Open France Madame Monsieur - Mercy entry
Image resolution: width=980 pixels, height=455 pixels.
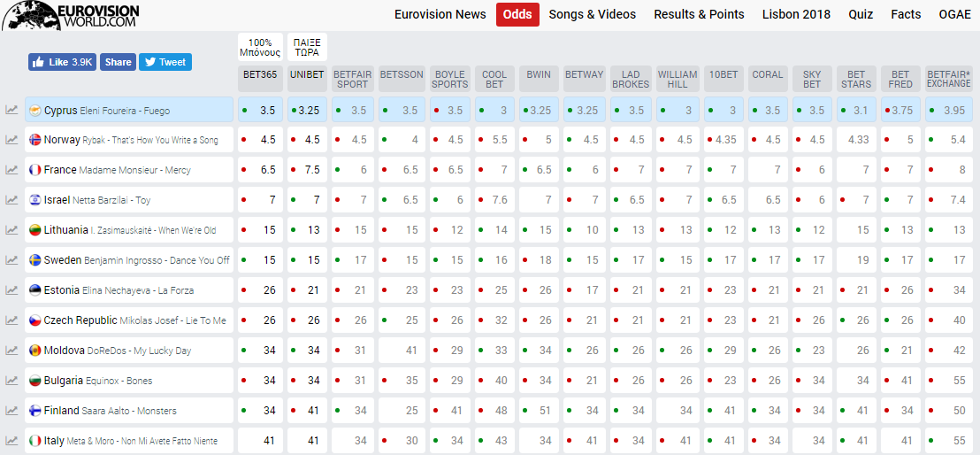(129, 170)
